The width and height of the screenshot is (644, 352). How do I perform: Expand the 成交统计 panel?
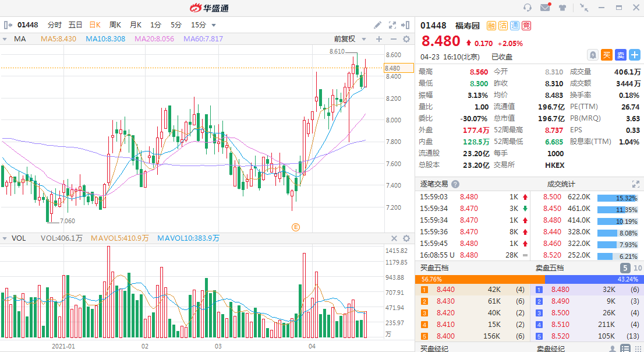(x=635, y=184)
